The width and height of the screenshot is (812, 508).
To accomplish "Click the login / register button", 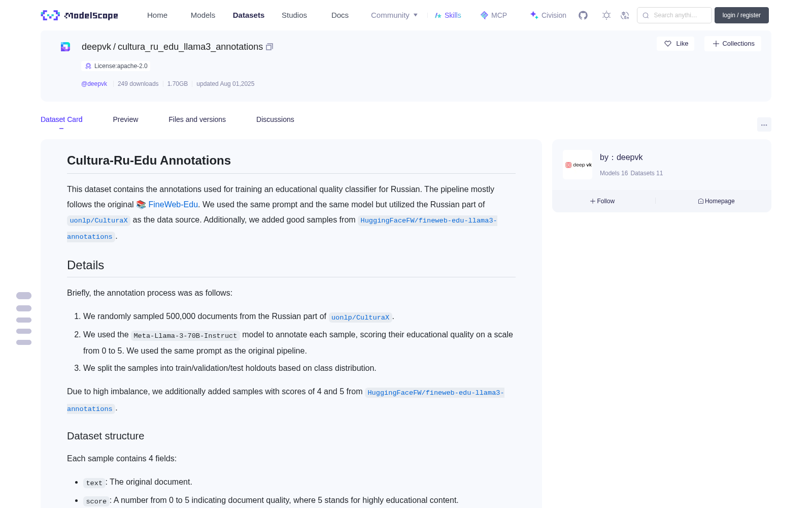I will (741, 15).
